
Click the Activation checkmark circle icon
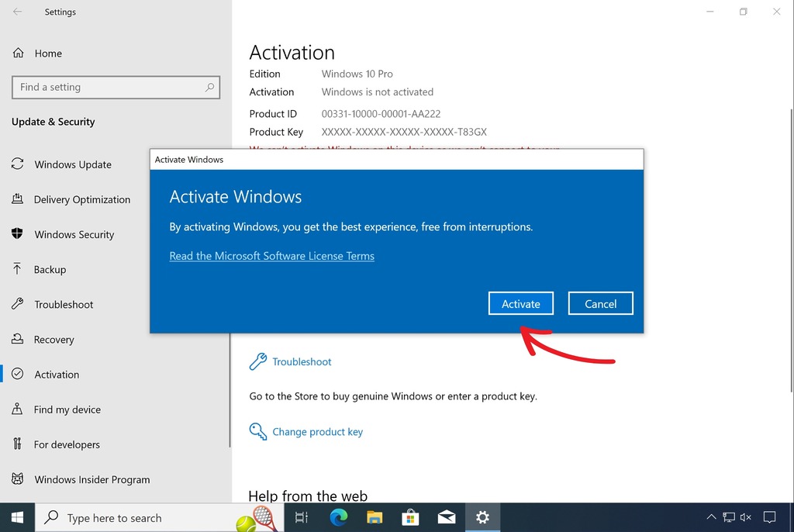tap(17, 374)
